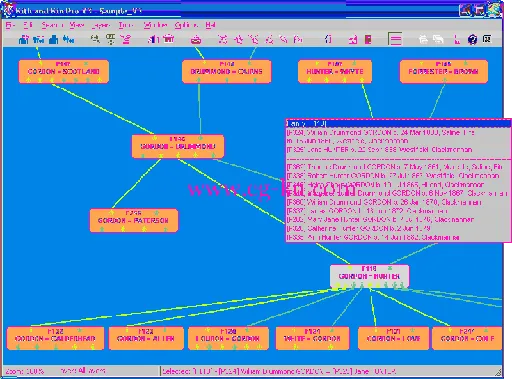The height and width of the screenshot is (379, 512).
Task: Click the Zoom 100% status bar entry
Action: click(x=25, y=371)
